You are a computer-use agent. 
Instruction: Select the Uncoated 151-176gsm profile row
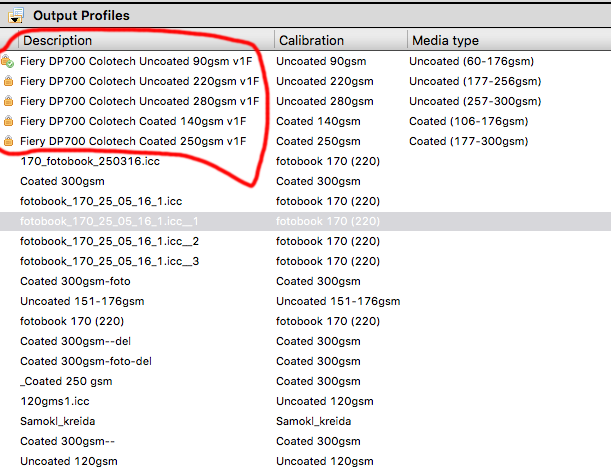click(x=306, y=301)
